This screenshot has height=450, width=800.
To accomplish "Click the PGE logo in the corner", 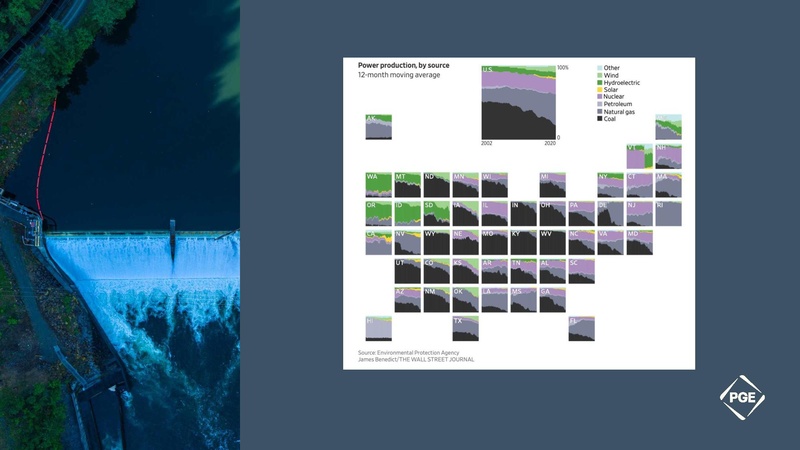I will [x=741, y=398].
